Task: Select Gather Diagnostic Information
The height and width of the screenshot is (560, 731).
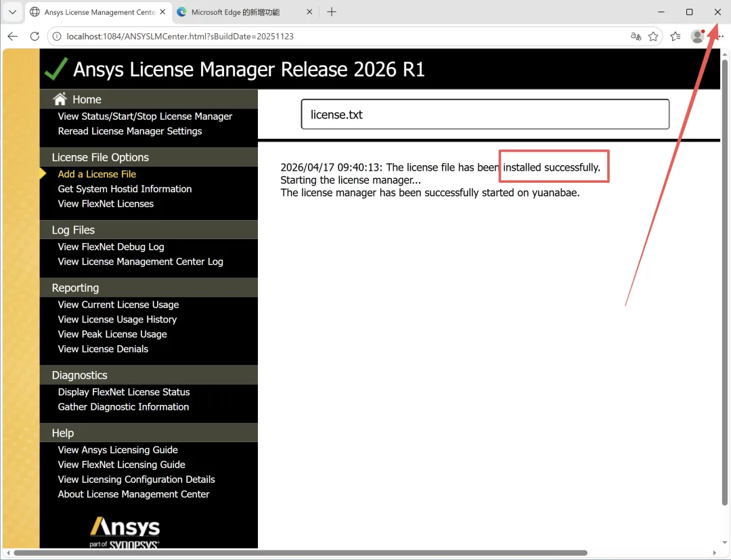Action: [124, 406]
